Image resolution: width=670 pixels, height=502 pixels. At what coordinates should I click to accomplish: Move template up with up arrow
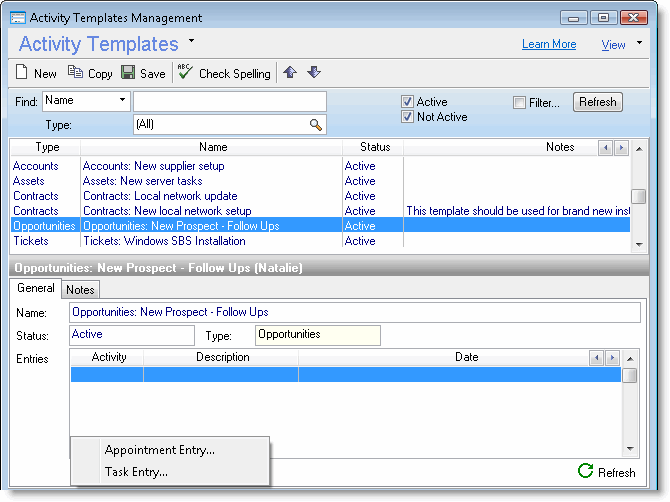(290, 72)
